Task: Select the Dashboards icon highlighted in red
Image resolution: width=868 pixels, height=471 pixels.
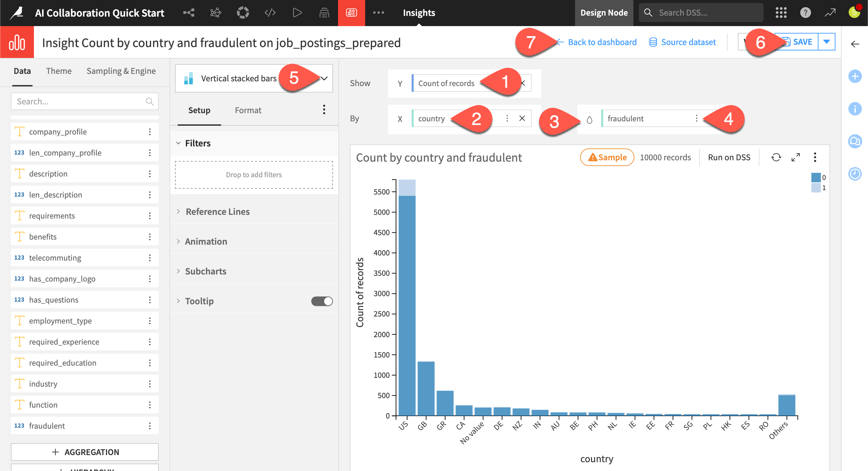Action: [x=351, y=13]
